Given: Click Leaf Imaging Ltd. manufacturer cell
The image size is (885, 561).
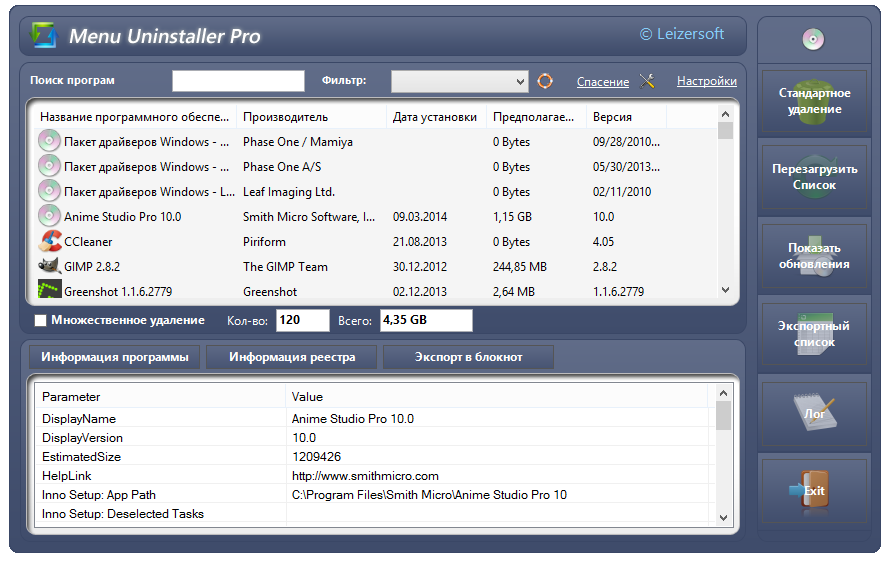Looking at the screenshot, I should point(288,192).
